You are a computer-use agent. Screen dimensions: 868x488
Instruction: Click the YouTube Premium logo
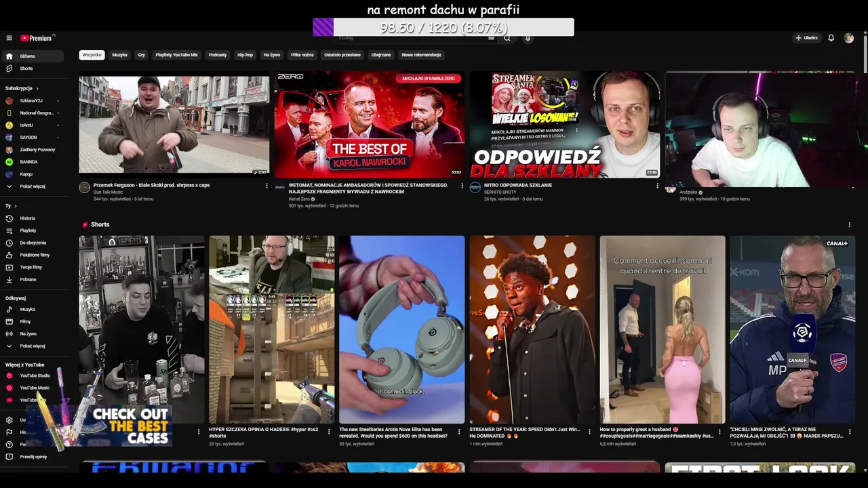tap(36, 38)
